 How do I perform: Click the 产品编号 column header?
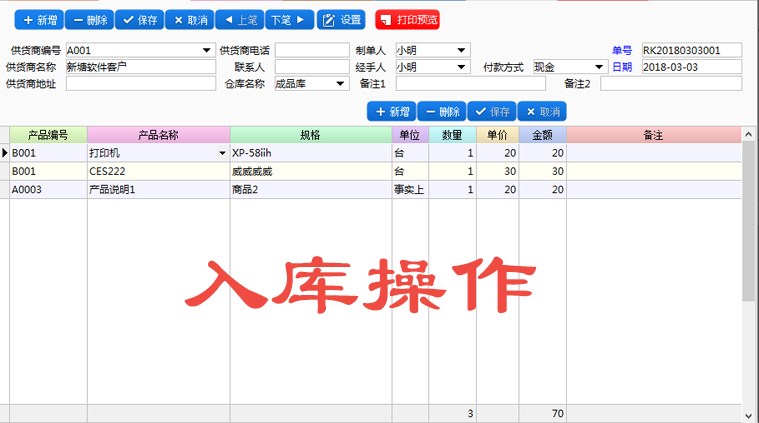(x=48, y=135)
